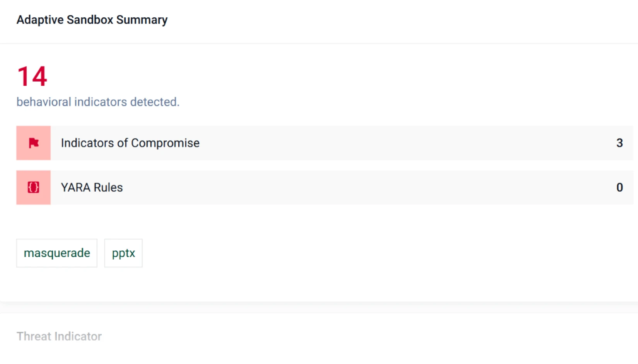Click the word Compromise in the first row
The image size is (638, 364).
(x=165, y=143)
